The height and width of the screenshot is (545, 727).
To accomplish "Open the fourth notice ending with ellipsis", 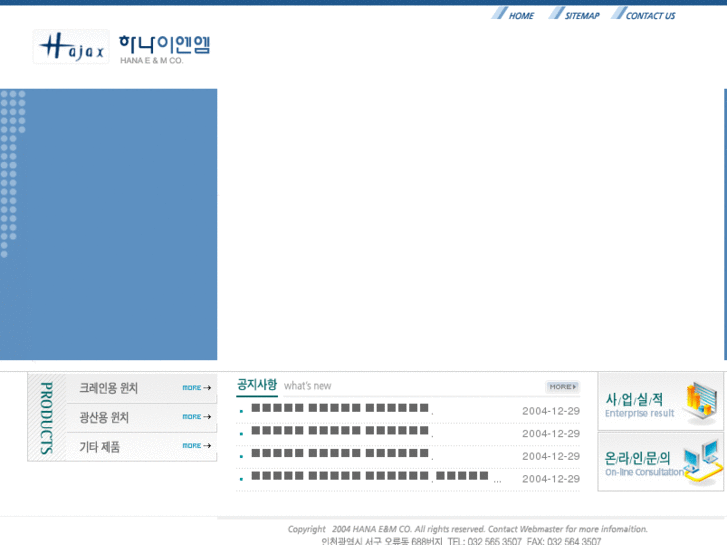I will (376, 476).
